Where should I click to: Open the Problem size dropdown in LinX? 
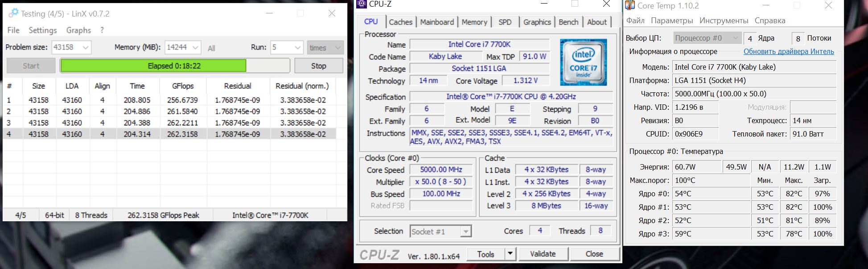pos(86,47)
